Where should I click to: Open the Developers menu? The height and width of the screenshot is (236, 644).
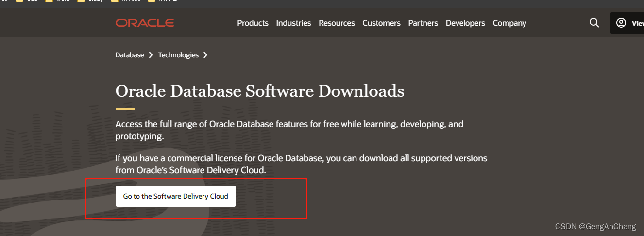coord(465,23)
